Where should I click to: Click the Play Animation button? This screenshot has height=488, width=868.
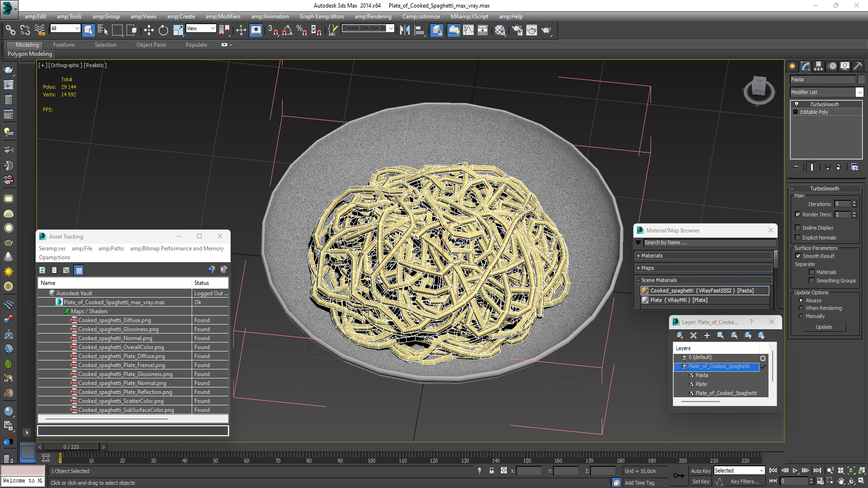[x=795, y=471]
